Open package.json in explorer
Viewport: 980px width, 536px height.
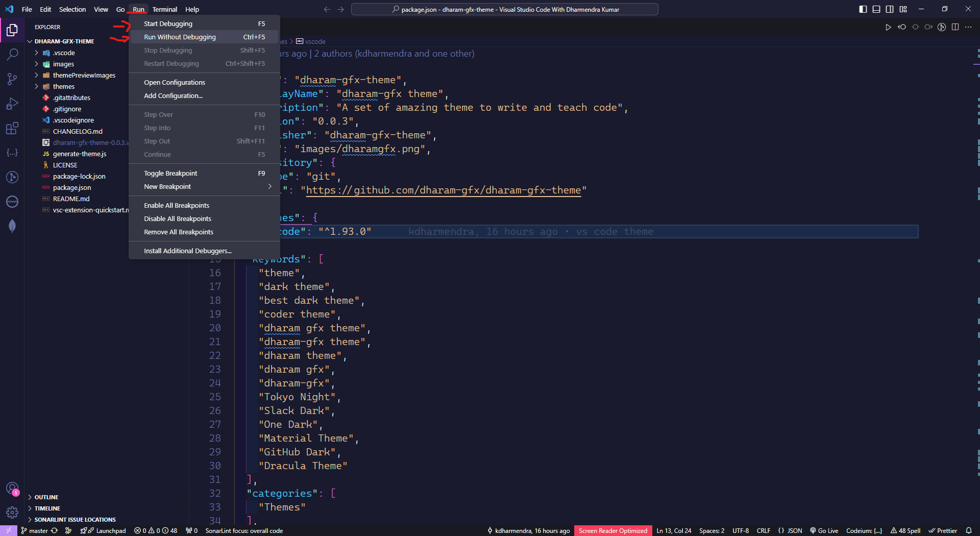coord(72,187)
